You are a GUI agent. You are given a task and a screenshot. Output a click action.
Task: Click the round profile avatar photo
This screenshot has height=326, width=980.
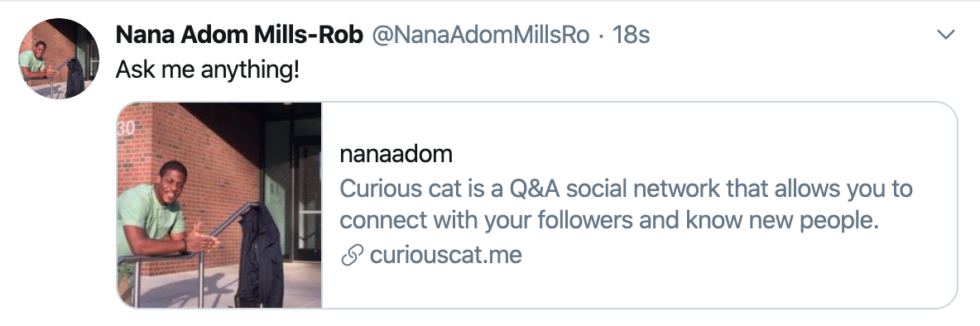pos(59,58)
